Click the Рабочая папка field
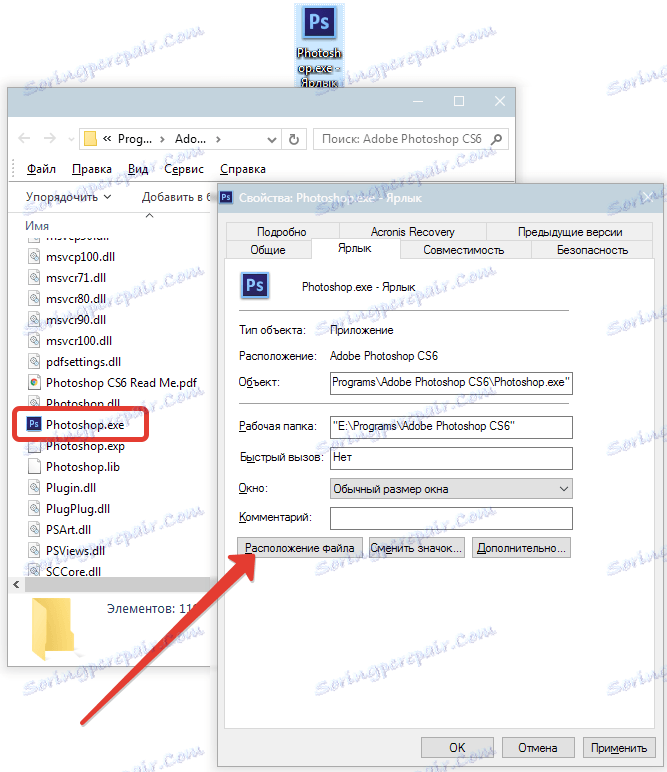Viewport: 667px width, 772px height. (451, 426)
